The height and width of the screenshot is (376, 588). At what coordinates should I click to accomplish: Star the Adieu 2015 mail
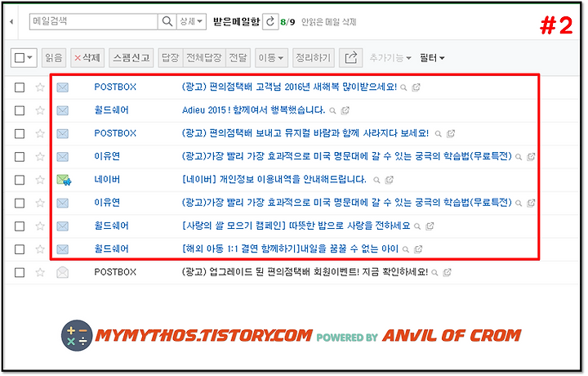(40, 110)
